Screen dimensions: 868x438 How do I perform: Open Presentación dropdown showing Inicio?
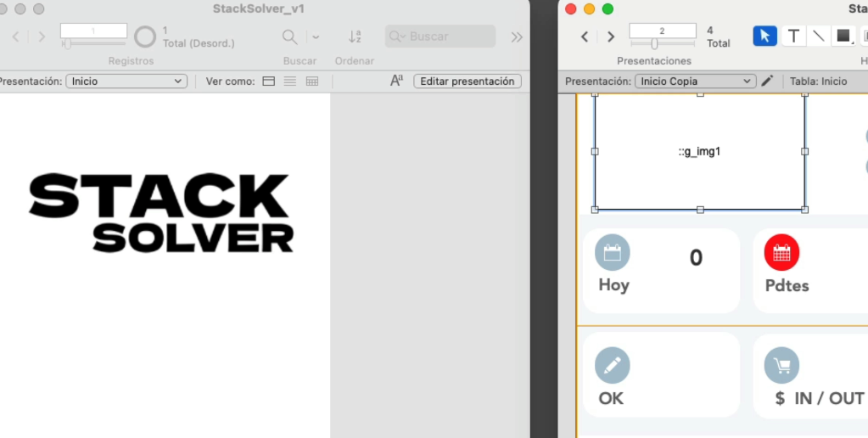(126, 81)
